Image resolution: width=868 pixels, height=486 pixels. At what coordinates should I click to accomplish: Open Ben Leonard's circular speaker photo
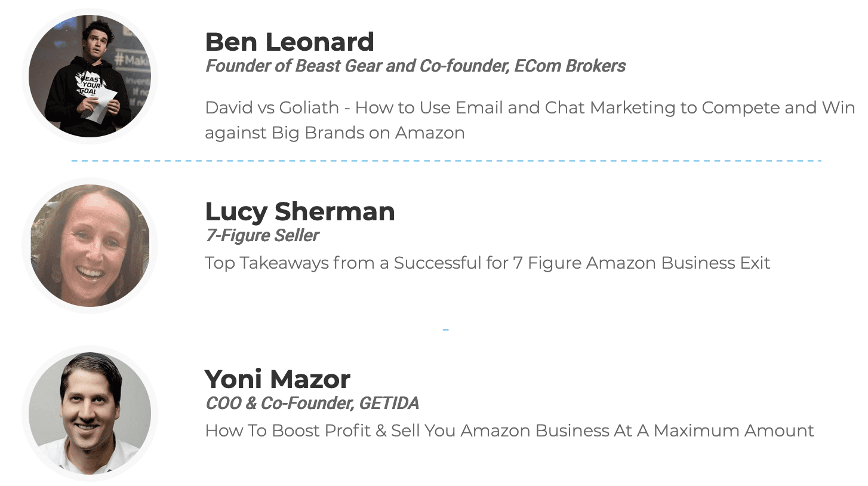tap(90, 76)
